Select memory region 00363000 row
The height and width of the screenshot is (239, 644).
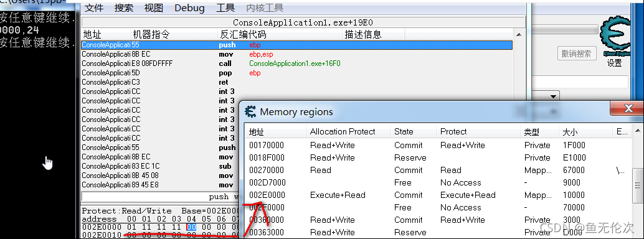point(438,232)
